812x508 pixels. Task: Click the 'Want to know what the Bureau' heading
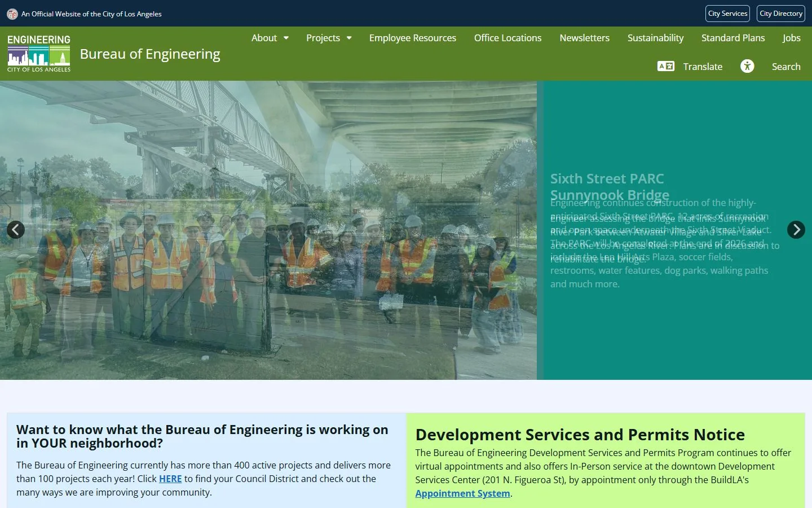pos(202,436)
